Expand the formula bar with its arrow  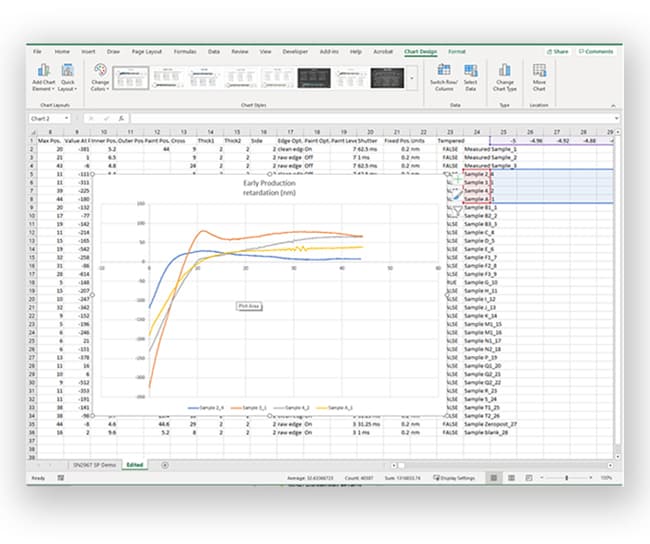[616, 119]
